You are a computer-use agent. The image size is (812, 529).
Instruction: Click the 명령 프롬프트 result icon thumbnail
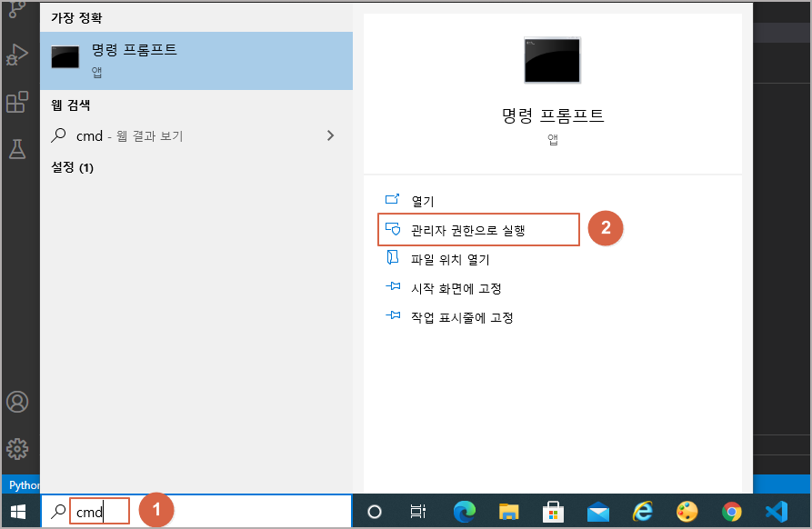pyautogui.click(x=65, y=56)
